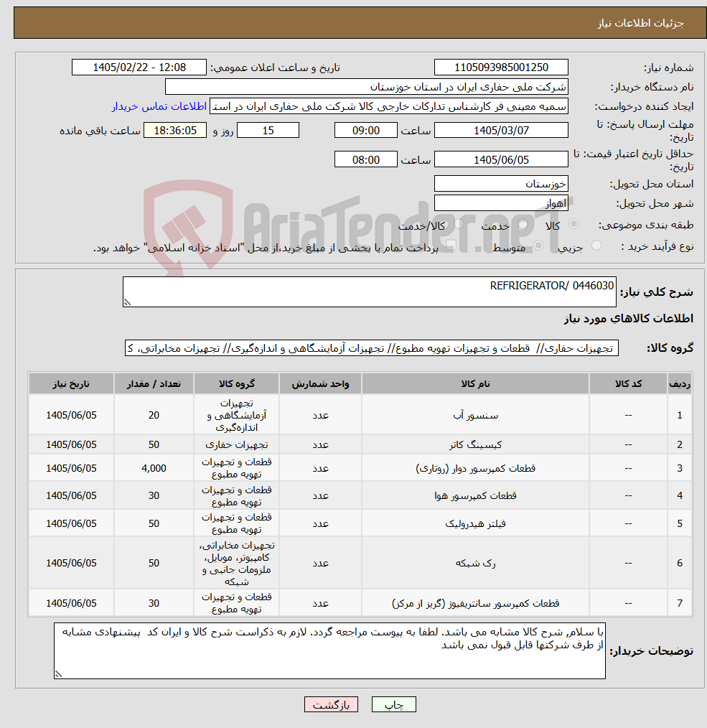Click the page header جزئیات اطلاعات نیاز
This screenshot has height=728, width=707.
[x=640, y=23]
